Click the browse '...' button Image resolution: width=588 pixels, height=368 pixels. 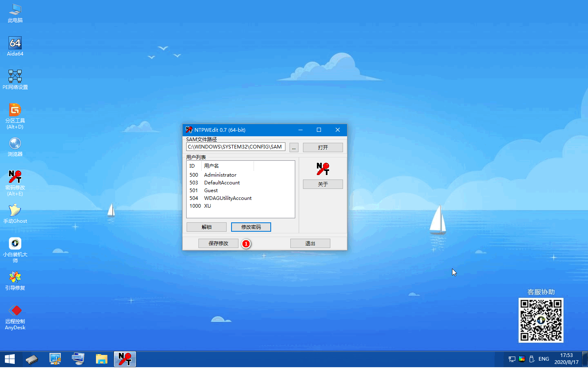(x=294, y=147)
